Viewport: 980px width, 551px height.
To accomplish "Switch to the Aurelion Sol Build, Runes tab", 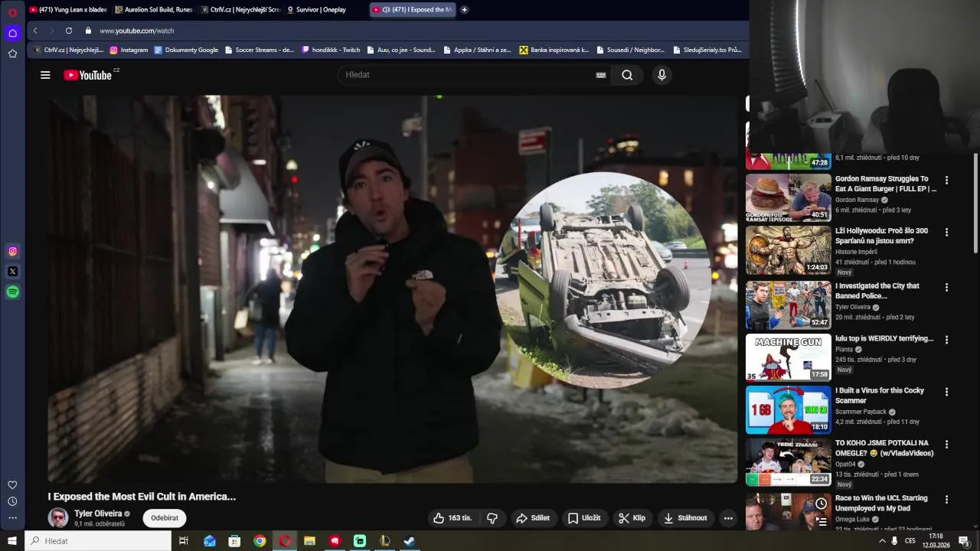I will 154,10.
